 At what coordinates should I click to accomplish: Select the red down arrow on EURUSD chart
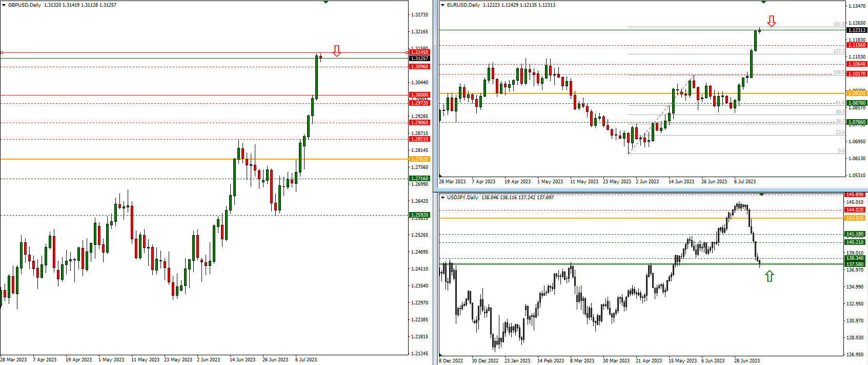[772, 21]
